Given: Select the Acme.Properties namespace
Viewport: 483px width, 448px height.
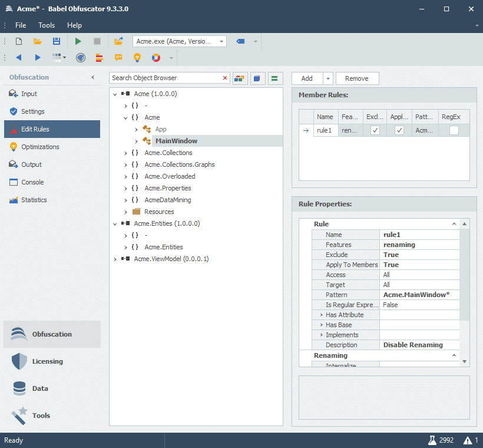Looking at the screenshot, I should 168,189.
